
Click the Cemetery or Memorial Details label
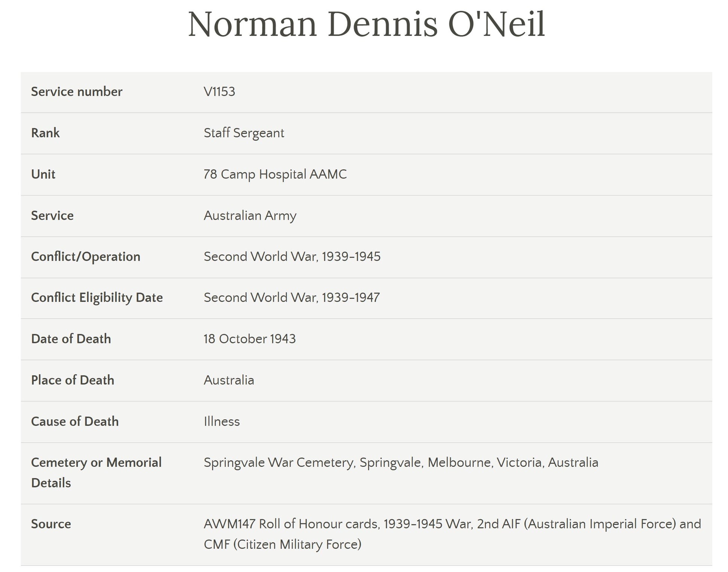(x=96, y=472)
